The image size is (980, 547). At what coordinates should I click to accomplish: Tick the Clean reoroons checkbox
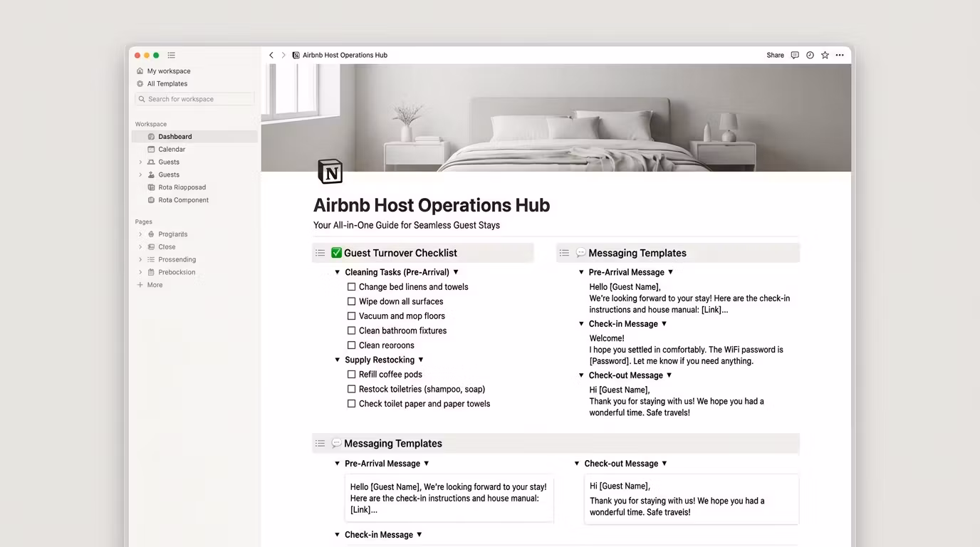[x=351, y=345]
